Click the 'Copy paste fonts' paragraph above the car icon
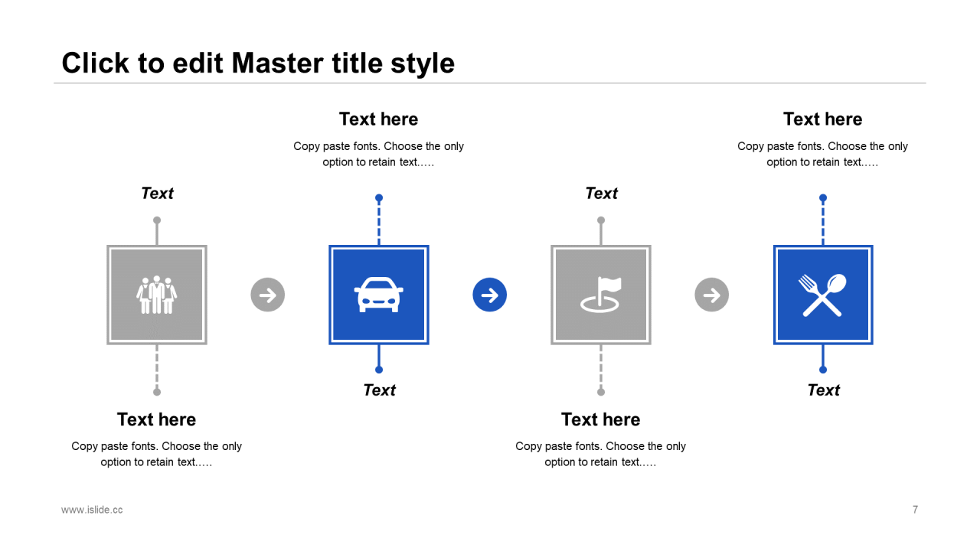This screenshot has height=551, width=980. coord(379,154)
